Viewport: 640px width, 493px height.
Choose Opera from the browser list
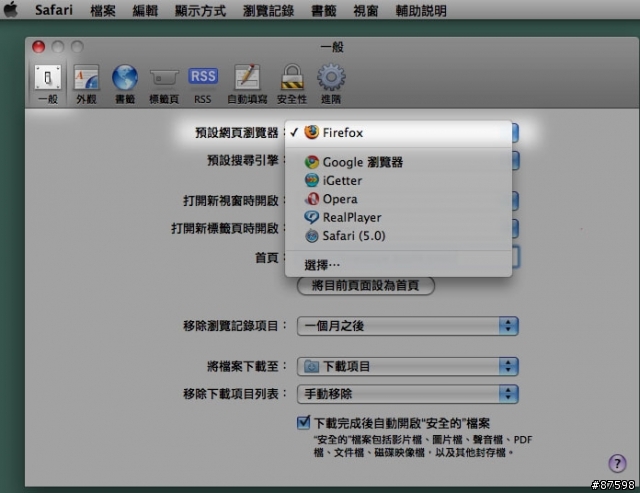tap(398, 199)
